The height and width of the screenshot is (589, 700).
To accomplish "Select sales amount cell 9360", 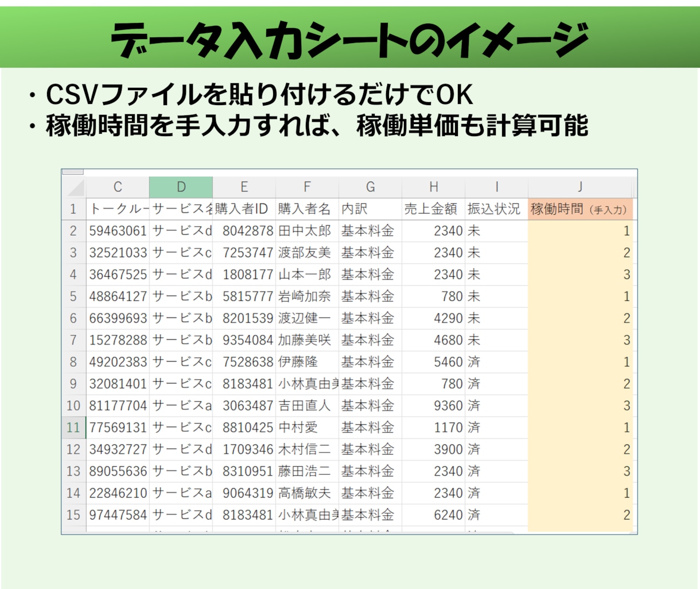I will [433, 406].
